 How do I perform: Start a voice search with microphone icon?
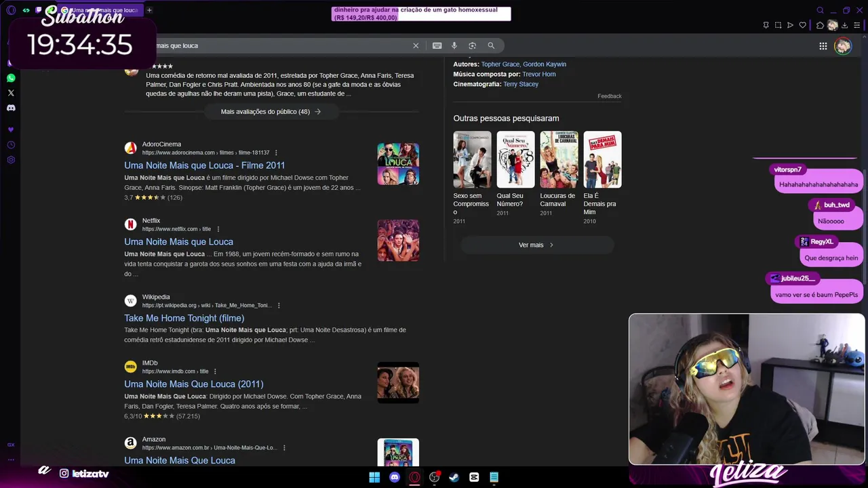click(x=454, y=45)
